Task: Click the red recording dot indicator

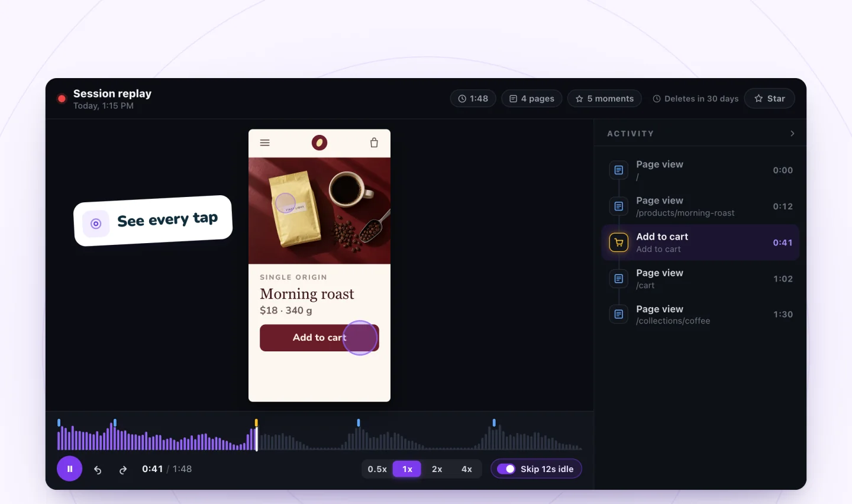Action: tap(62, 99)
